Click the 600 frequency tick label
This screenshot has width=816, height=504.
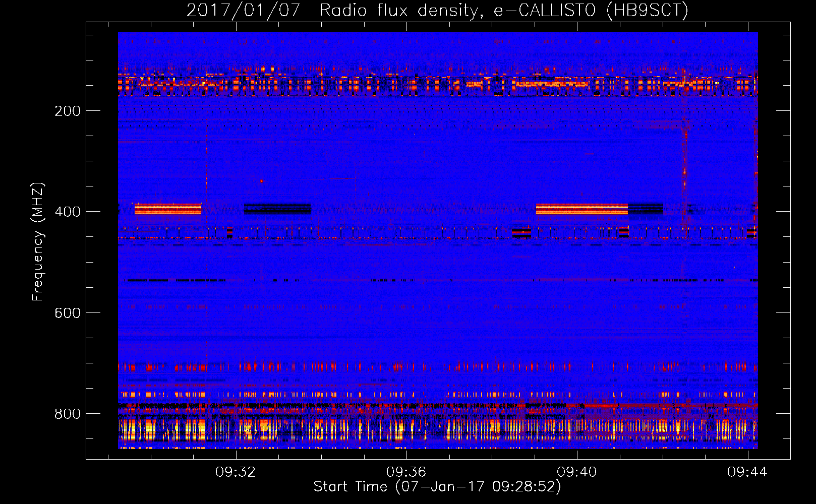[x=68, y=313]
